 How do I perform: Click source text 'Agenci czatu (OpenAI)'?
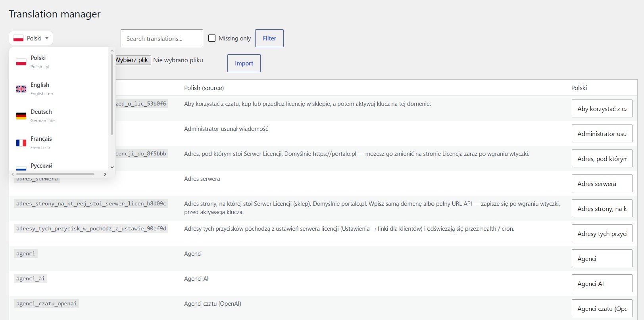click(213, 304)
